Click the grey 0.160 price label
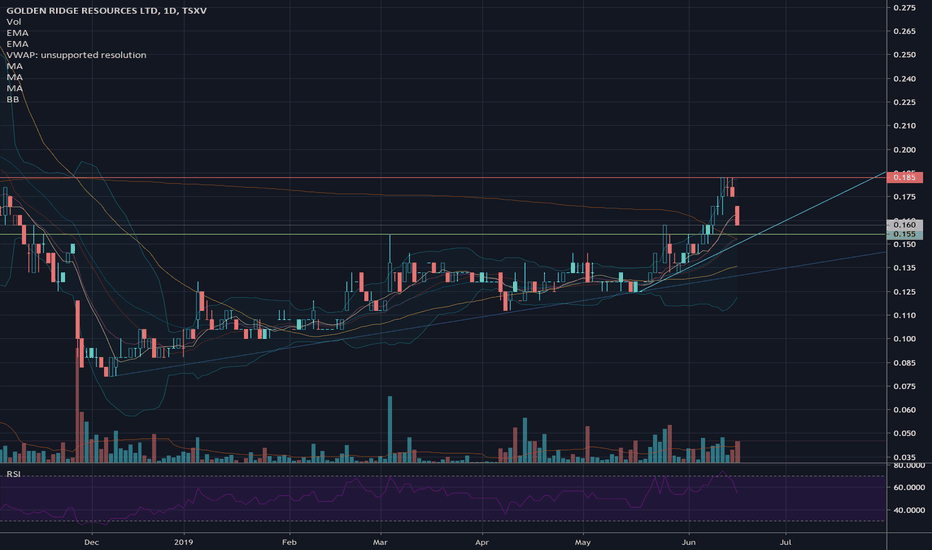 click(904, 225)
